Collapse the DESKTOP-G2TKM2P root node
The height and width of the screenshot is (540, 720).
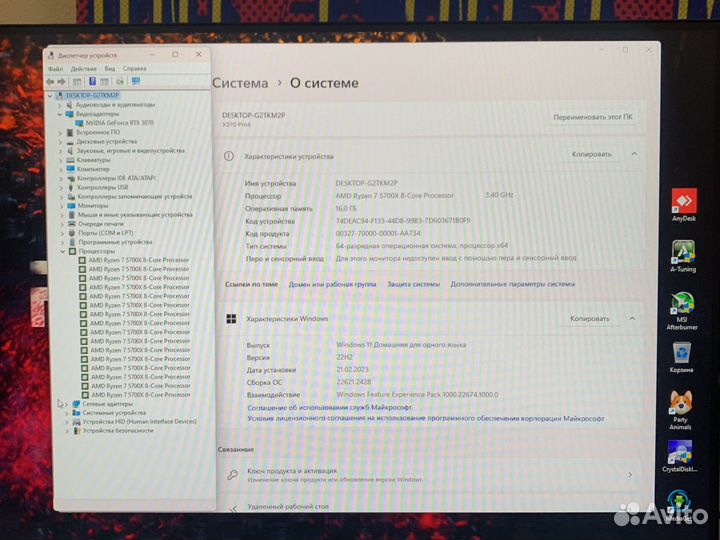point(51,96)
